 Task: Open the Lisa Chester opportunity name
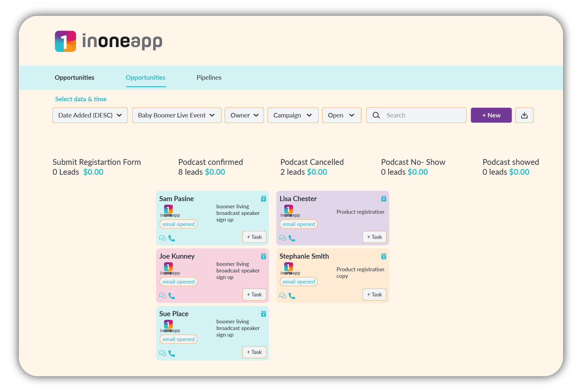pos(298,199)
